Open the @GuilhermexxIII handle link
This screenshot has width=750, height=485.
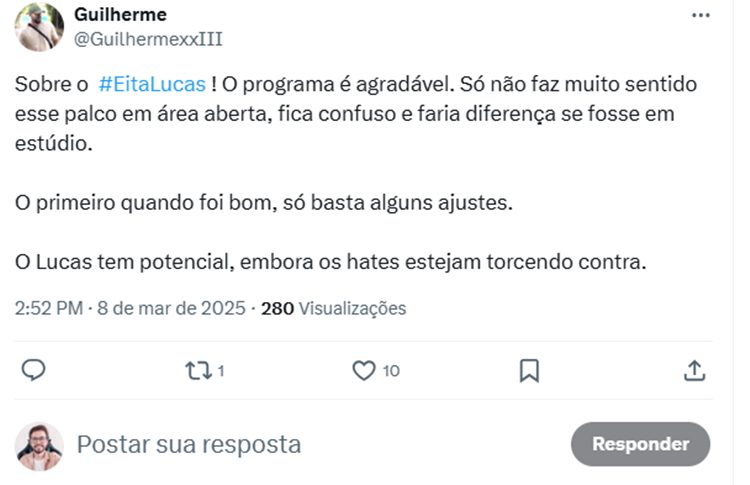click(148, 39)
